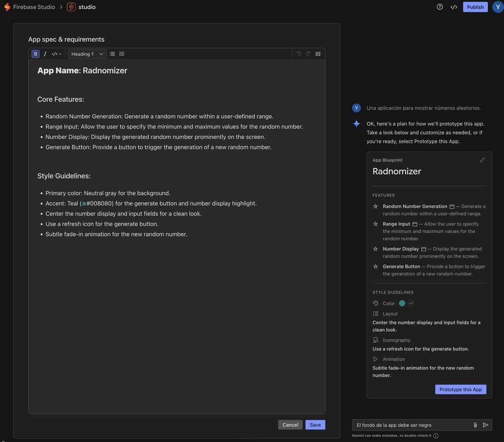504x442 pixels.
Task: Click the redo icon in the editor toolbar
Action: [x=308, y=54]
